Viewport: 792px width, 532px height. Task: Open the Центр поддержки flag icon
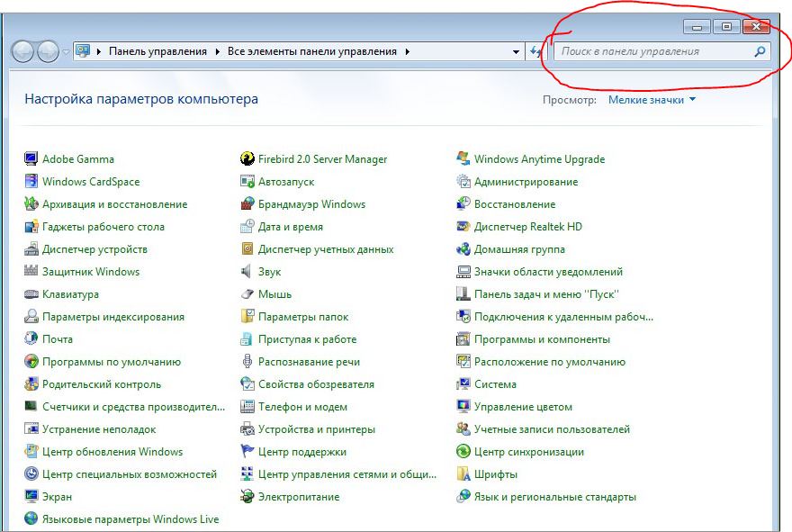[247, 452]
